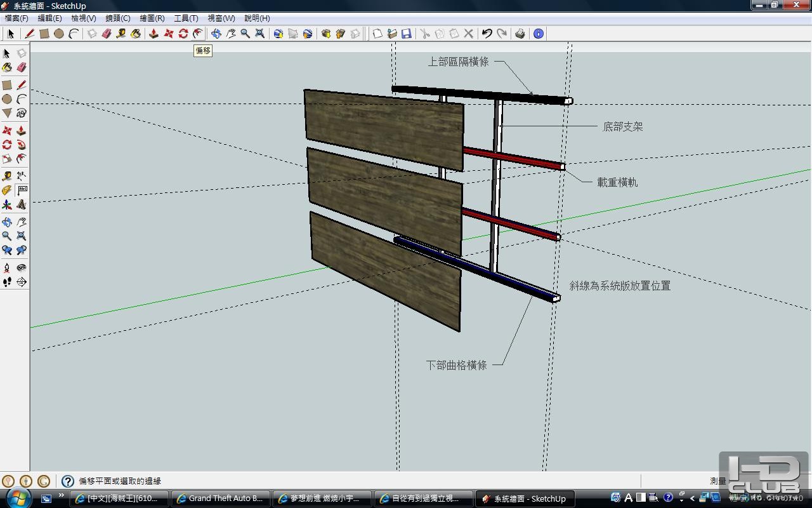Image resolution: width=812 pixels, height=508 pixels.
Task: Pick the Protractor tool
Action: pyautogui.click(x=7, y=190)
